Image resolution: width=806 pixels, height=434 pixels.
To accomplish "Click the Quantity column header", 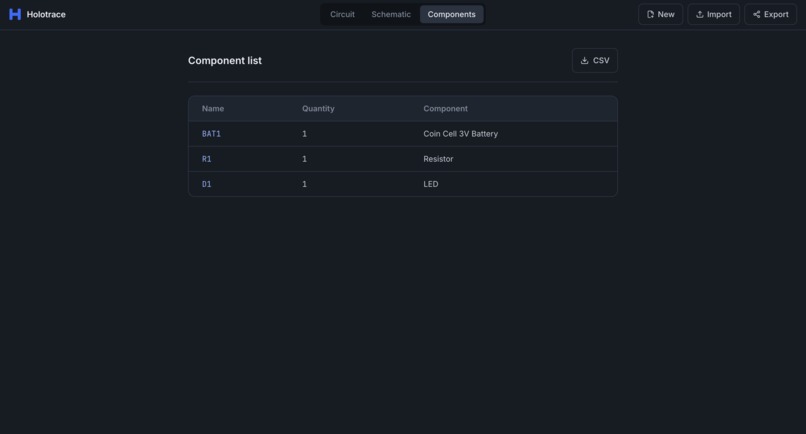I will 318,108.
